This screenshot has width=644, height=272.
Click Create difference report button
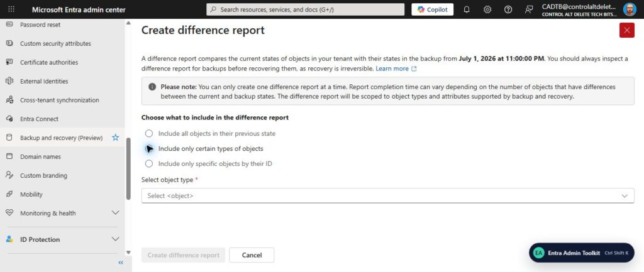(x=183, y=255)
